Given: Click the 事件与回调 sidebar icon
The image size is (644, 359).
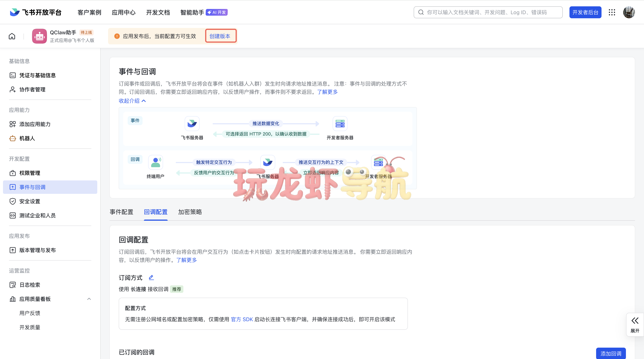Looking at the screenshot, I should coord(12,187).
